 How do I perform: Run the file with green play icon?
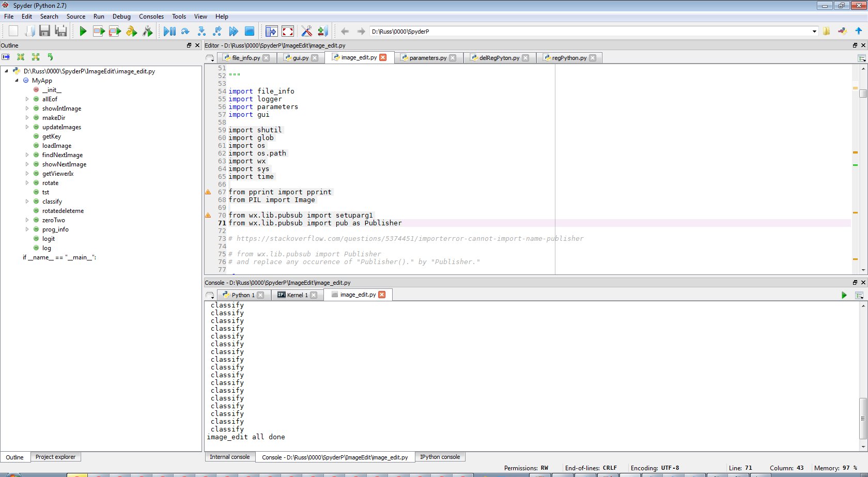coord(83,31)
